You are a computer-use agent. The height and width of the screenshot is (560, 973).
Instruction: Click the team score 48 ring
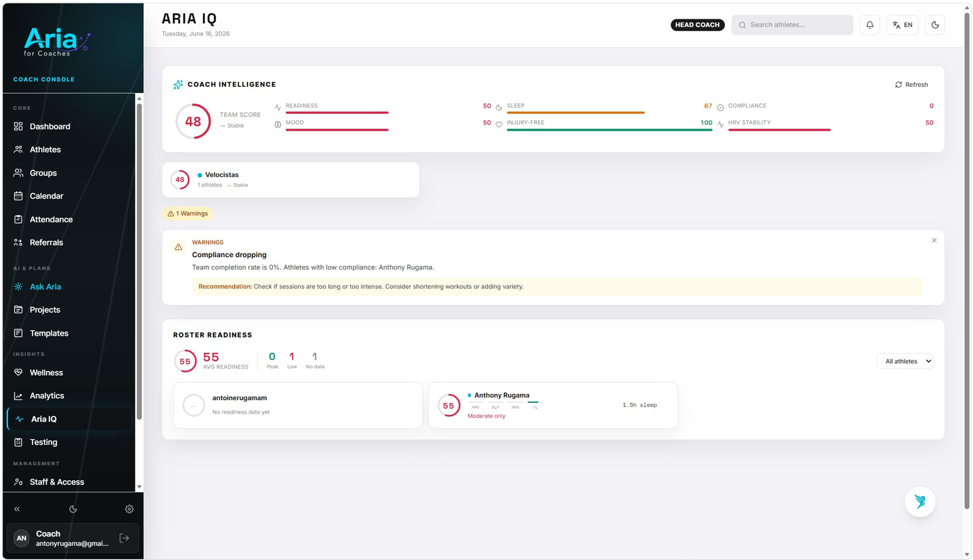click(x=193, y=122)
